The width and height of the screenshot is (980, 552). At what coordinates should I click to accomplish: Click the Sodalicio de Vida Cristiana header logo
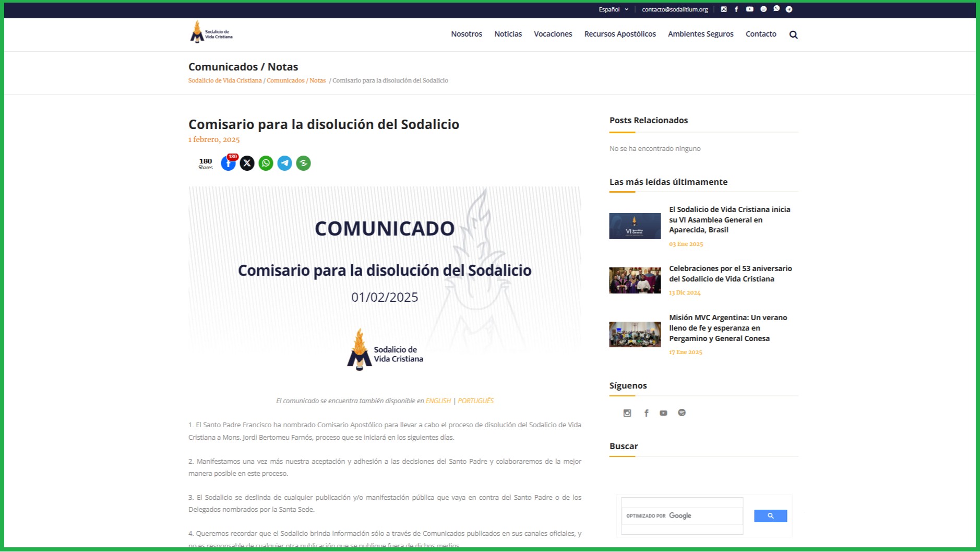(x=211, y=32)
